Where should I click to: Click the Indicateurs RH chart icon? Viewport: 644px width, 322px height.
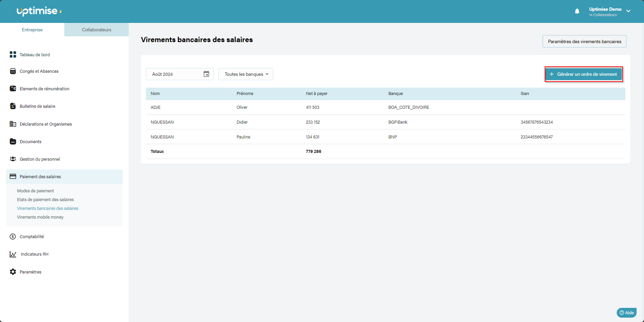[x=13, y=254]
